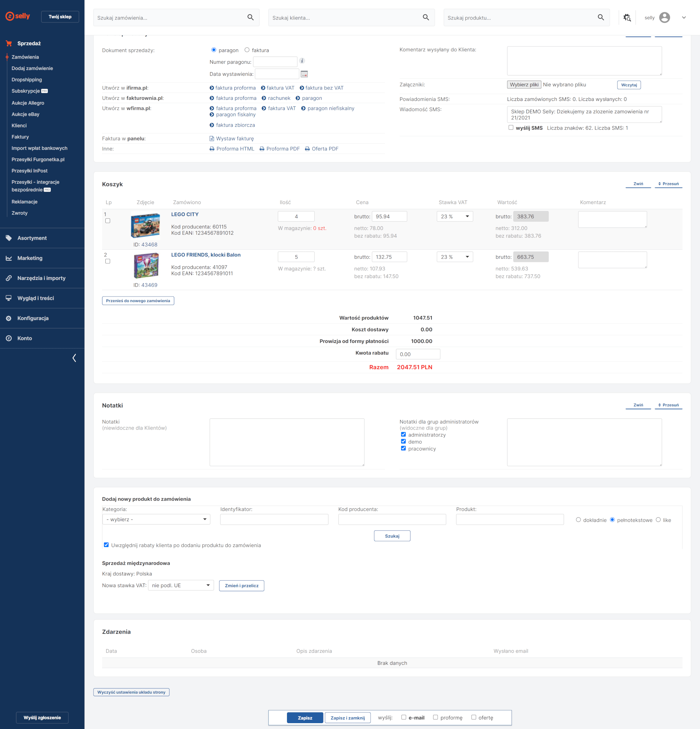Screen dimensions: 700x729
Task: Collapse the Notatki section with Zwiń
Action: (x=638, y=405)
